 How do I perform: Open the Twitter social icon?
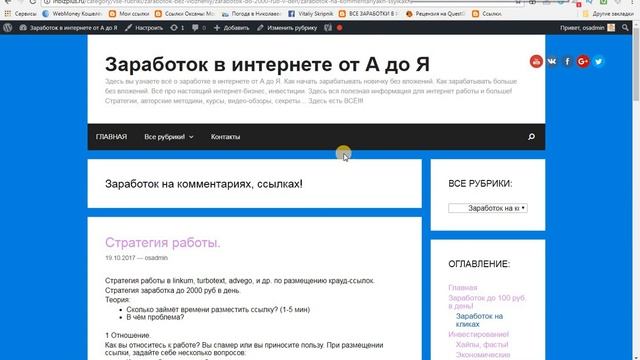click(598, 61)
